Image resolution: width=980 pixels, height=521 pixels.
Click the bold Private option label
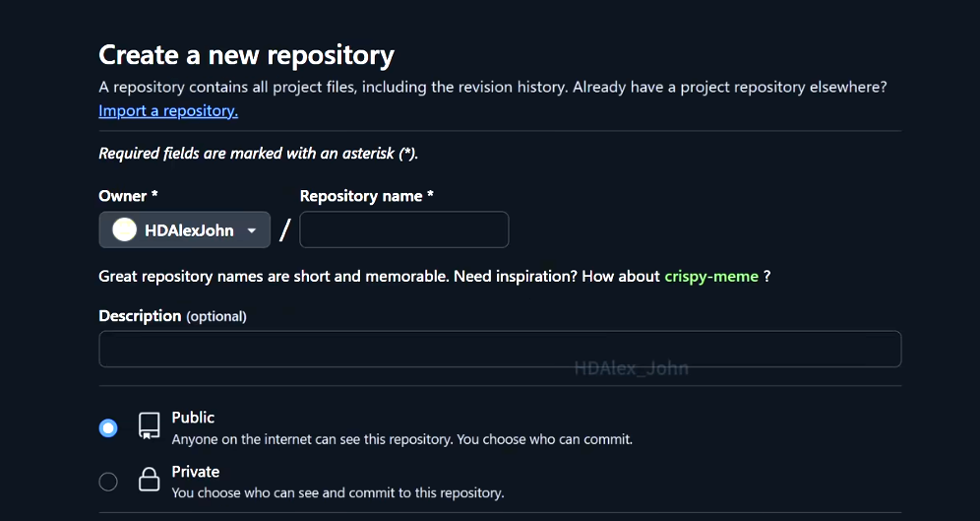pos(195,472)
